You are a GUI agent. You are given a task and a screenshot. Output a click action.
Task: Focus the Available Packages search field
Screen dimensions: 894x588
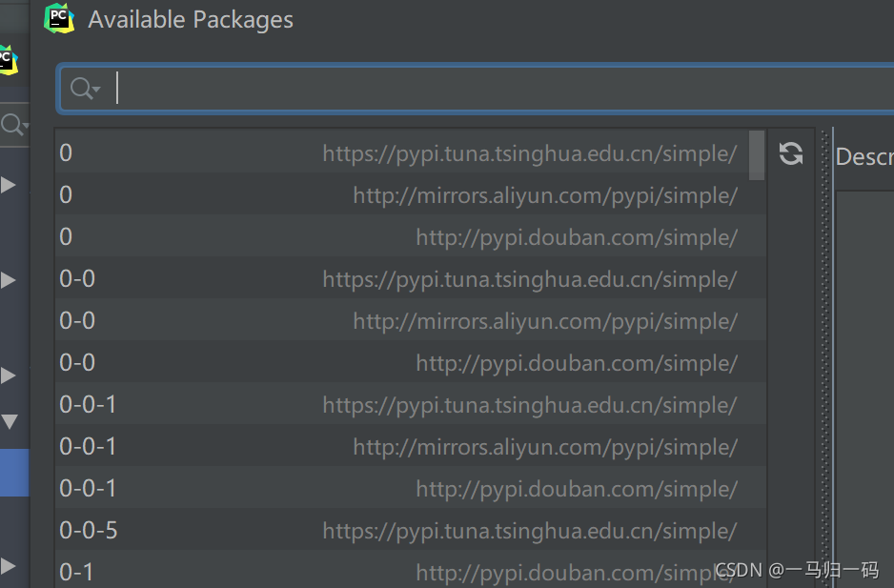coord(477,89)
